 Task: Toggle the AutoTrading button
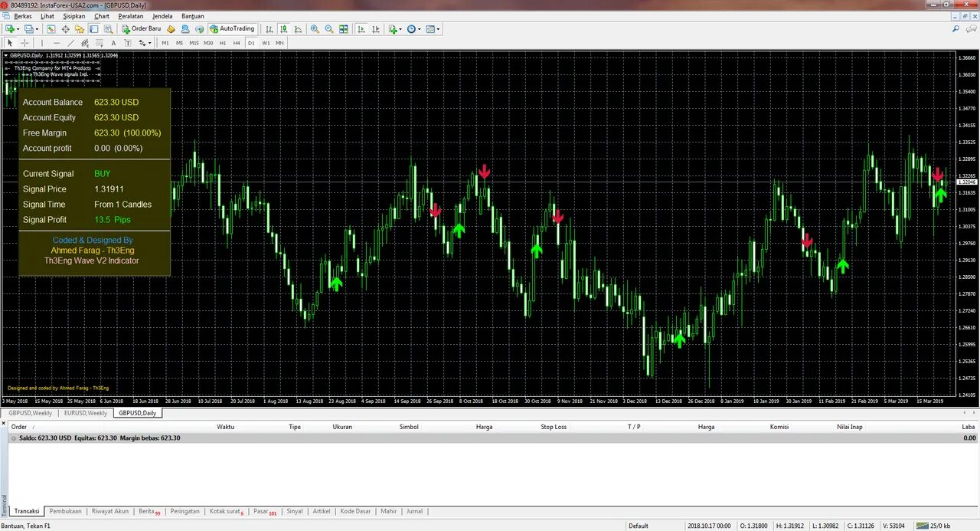(232, 29)
